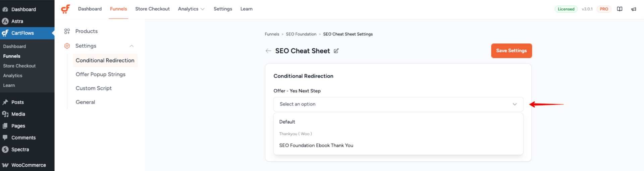The height and width of the screenshot is (171, 644).
Task: Open the Funnels tab in top navigation
Action: (118, 9)
